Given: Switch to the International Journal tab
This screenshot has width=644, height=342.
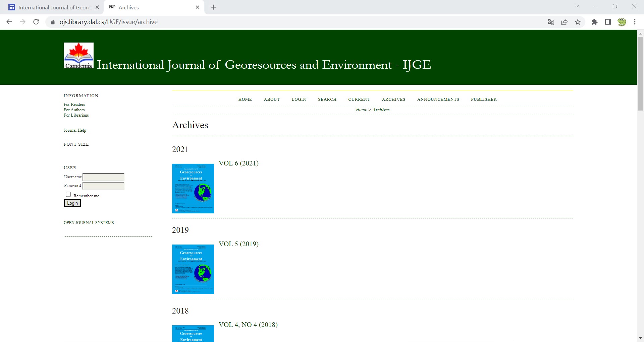Looking at the screenshot, I should pyautogui.click(x=52, y=7).
